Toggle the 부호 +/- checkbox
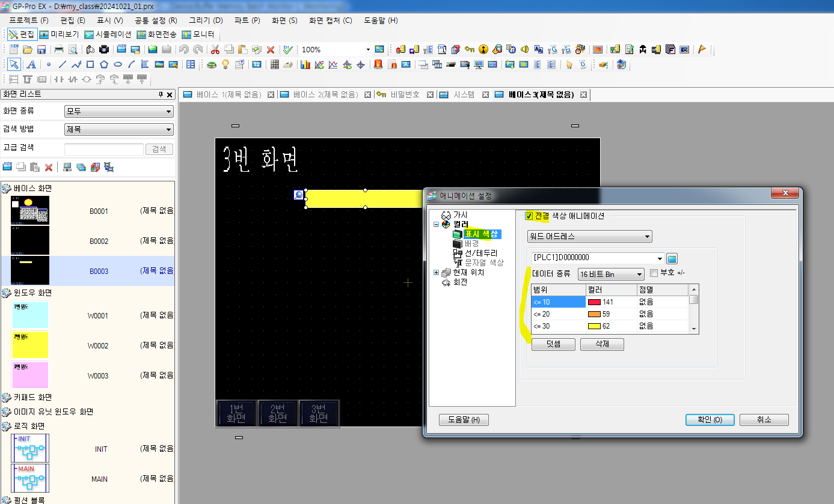Screen dimensions: 834x504 [654, 273]
